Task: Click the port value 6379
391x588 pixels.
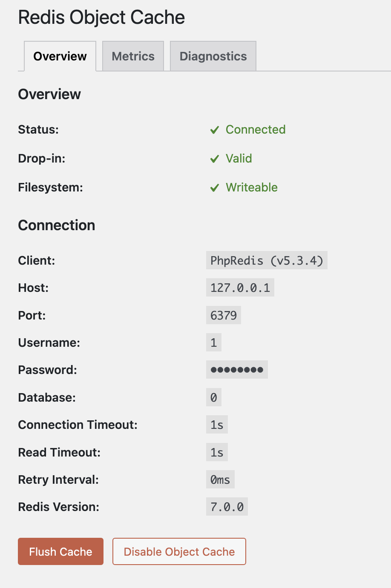Action: pyautogui.click(x=224, y=315)
